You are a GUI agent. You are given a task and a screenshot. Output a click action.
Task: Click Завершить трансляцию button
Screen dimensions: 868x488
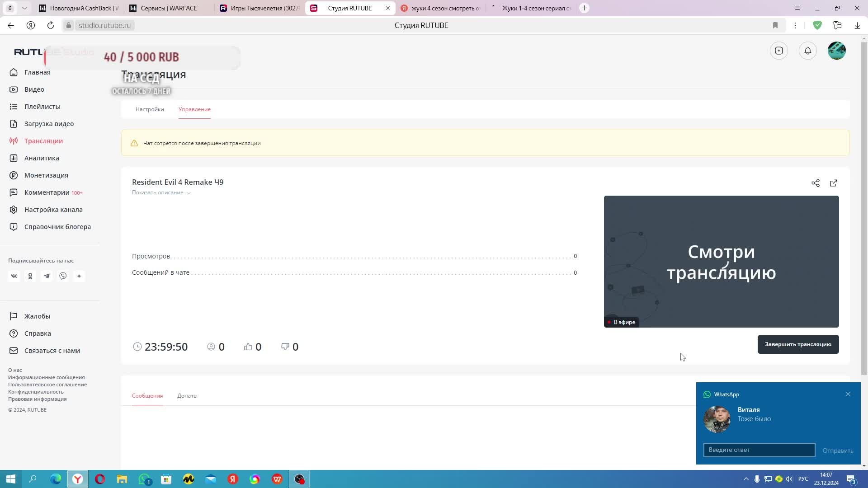pyautogui.click(x=798, y=344)
